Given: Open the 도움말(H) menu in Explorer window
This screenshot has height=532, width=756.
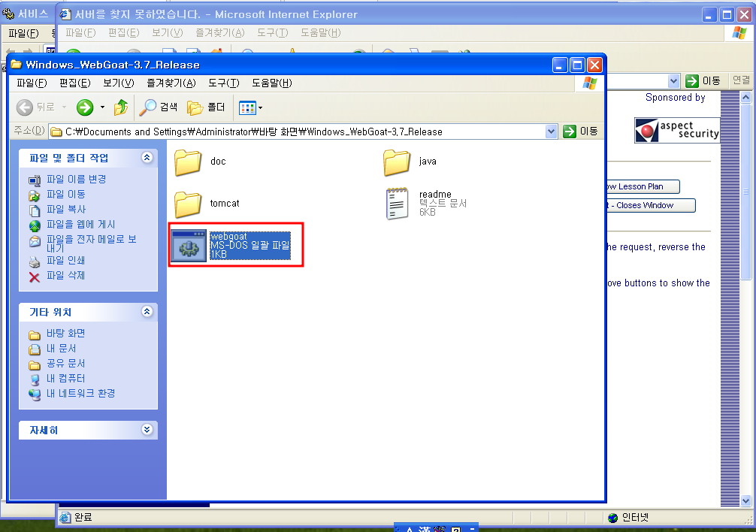Looking at the screenshot, I should coord(272,83).
